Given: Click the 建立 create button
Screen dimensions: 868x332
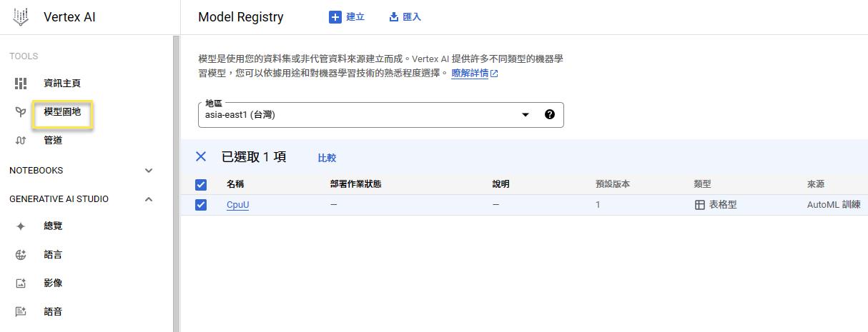Looking at the screenshot, I should click(x=347, y=17).
